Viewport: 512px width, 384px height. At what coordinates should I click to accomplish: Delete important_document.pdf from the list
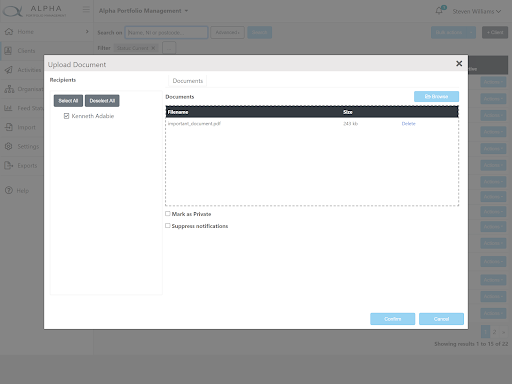[x=408, y=124]
